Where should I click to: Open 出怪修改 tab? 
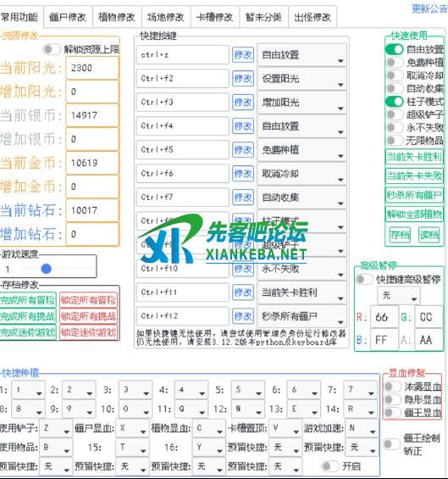[x=312, y=17]
